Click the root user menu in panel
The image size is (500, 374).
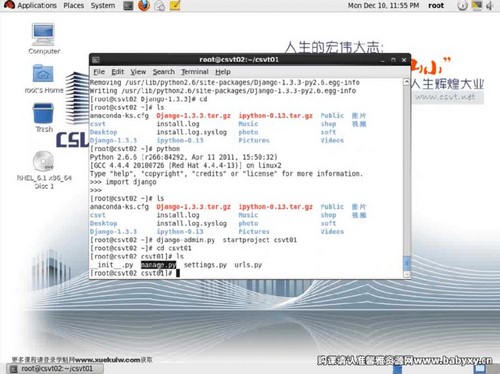(x=436, y=6)
